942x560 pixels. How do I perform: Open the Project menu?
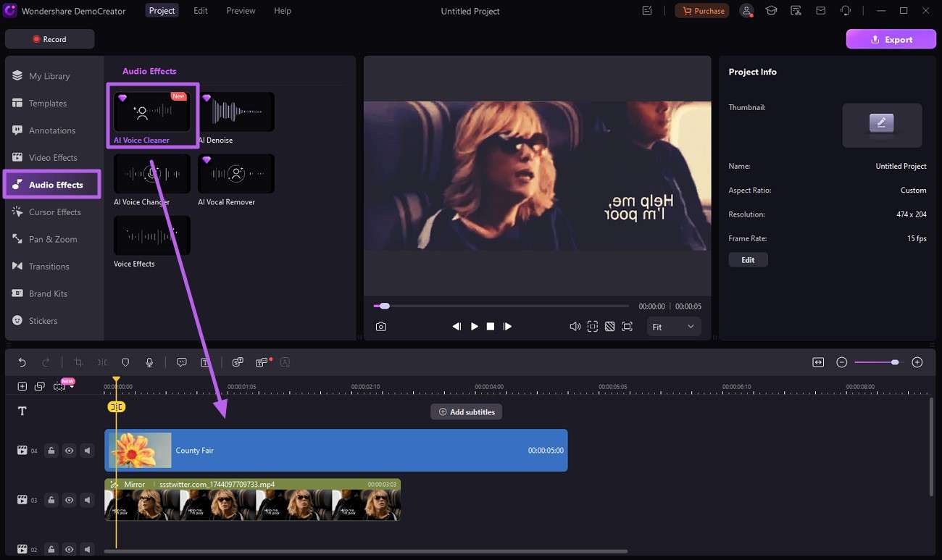tap(162, 11)
